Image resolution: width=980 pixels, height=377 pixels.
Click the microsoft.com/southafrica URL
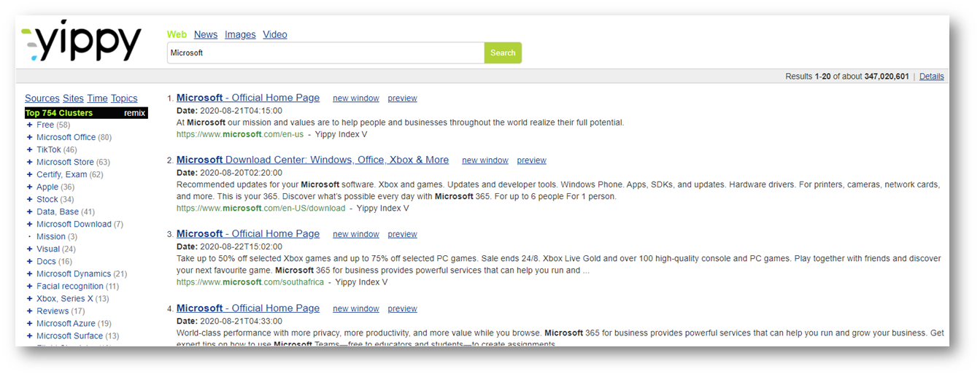[x=250, y=282]
